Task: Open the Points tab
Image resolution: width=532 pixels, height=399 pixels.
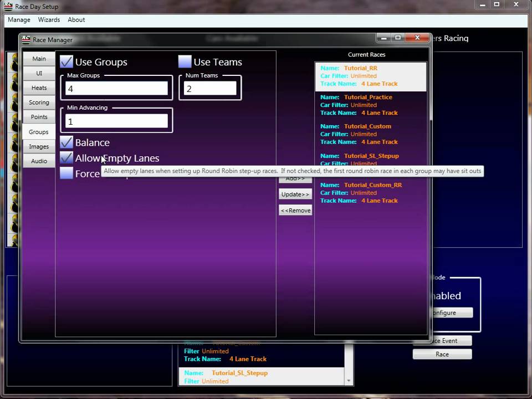Action: (39, 117)
